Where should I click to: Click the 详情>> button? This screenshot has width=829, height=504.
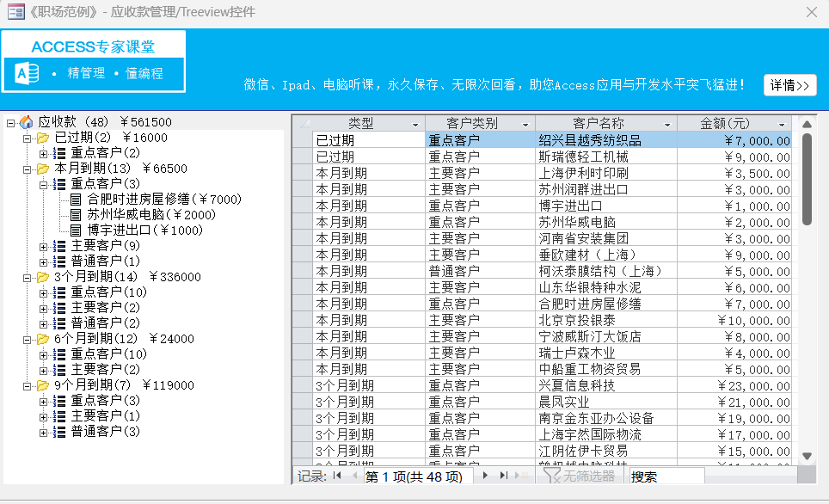tap(789, 85)
